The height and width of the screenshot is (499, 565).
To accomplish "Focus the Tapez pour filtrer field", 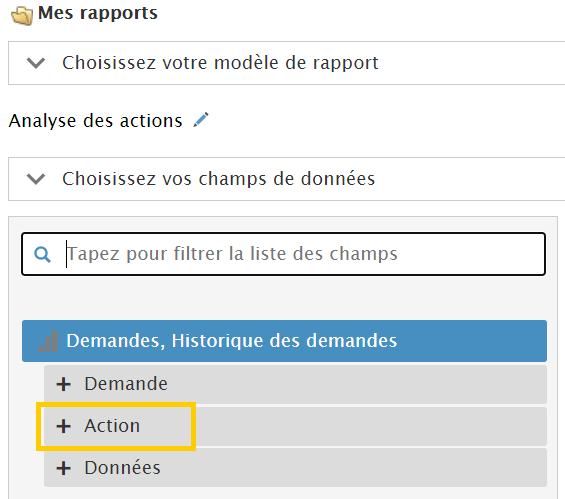I will coord(283,254).
